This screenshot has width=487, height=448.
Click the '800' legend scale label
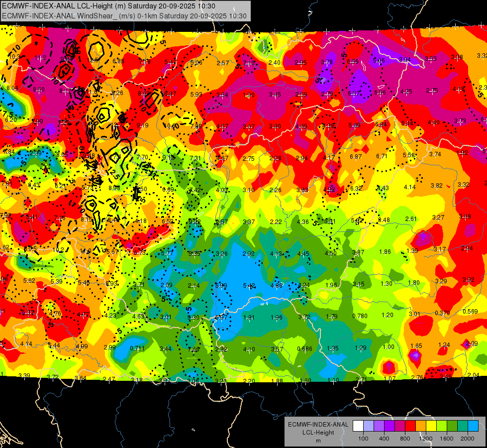405,439
